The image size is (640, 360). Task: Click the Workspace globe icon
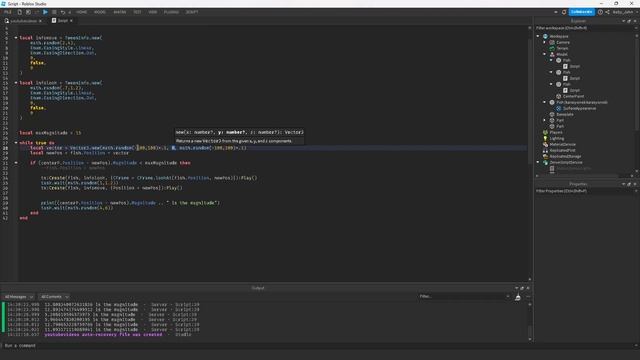click(x=545, y=36)
